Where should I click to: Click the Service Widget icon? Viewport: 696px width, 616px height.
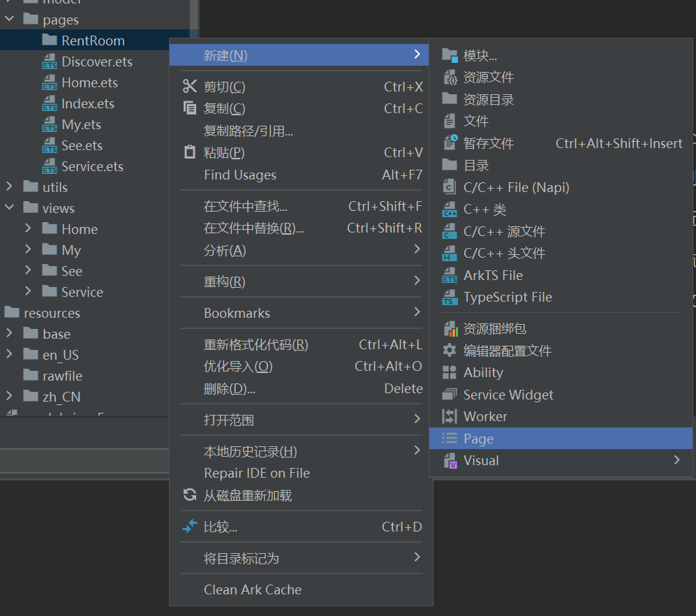449,395
